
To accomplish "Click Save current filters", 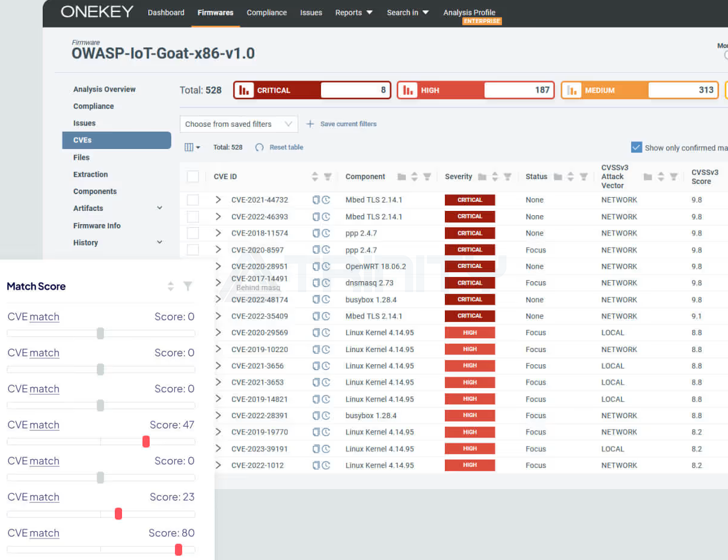I will click(341, 124).
